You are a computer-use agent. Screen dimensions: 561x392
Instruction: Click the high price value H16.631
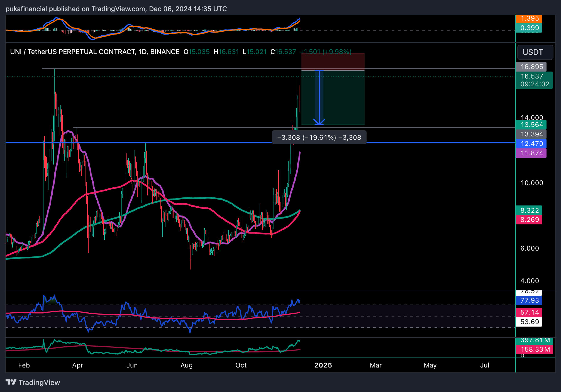tap(226, 52)
